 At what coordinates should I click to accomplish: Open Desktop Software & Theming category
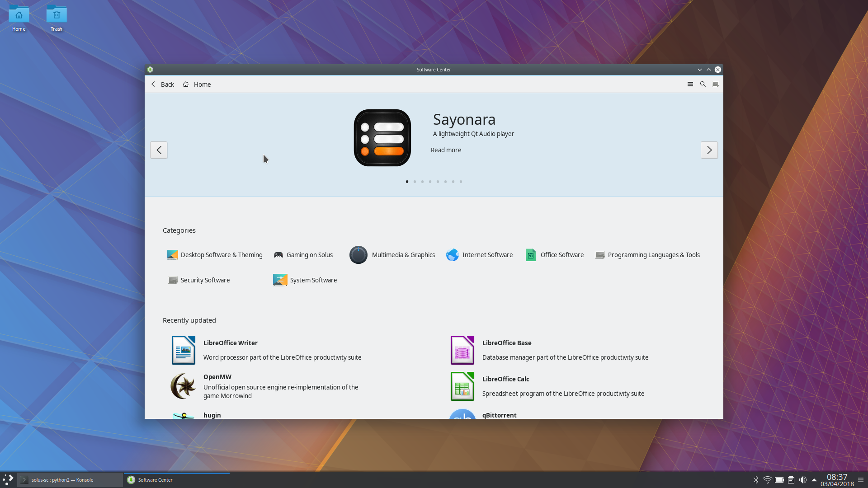coord(215,255)
